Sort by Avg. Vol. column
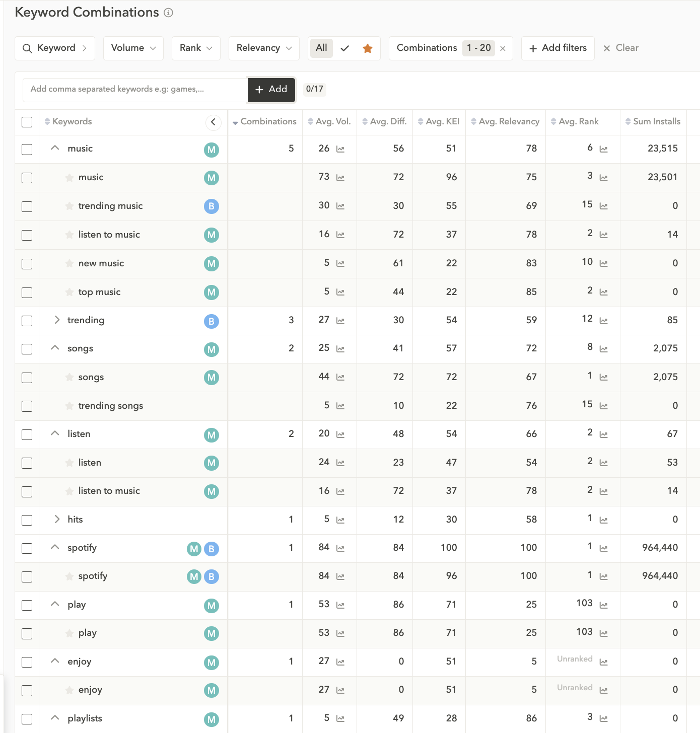This screenshot has height=733, width=700. [x=329, y=122]
